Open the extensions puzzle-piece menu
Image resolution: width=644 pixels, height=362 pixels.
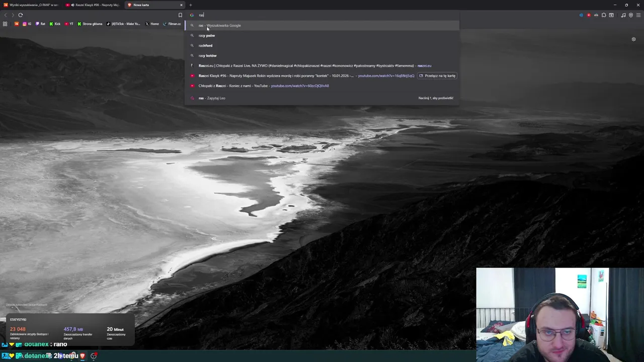coord(604,15)
